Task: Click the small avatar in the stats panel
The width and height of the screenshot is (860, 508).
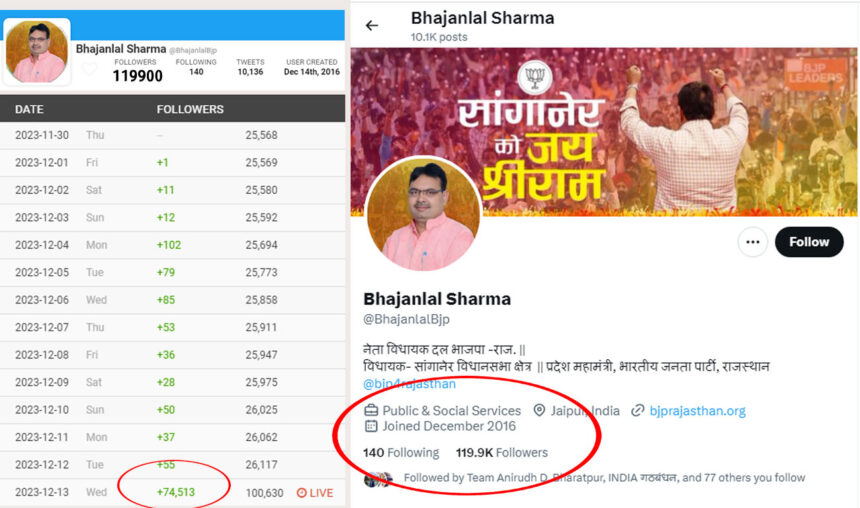Action: (37, 52)
